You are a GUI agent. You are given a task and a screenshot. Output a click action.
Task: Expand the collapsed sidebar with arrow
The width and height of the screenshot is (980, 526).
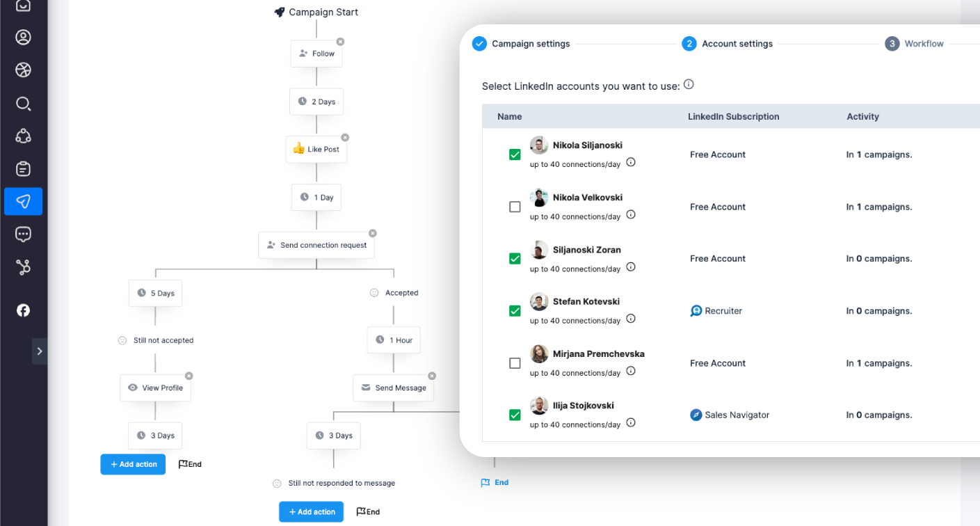(40, 351)
